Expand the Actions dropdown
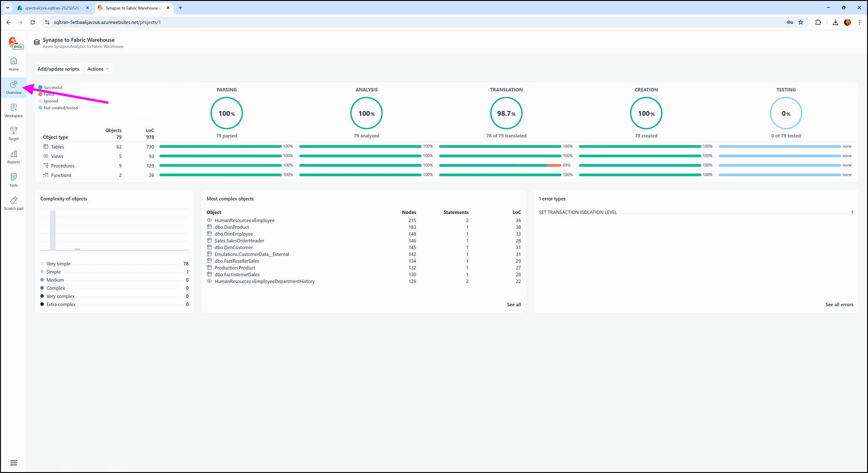Viewport: 868px width, 473px height. click(x=98, y=69)
